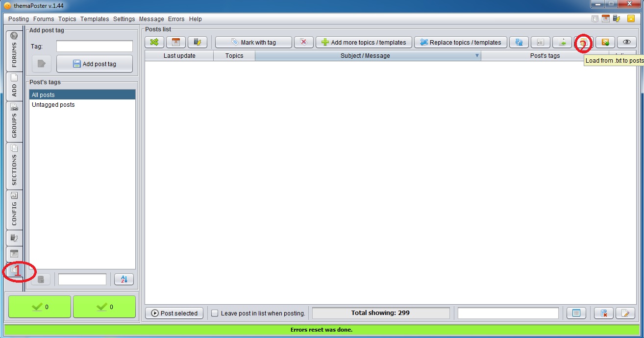
Task: Open the Settings menu
Action: [x=124, y=19]
